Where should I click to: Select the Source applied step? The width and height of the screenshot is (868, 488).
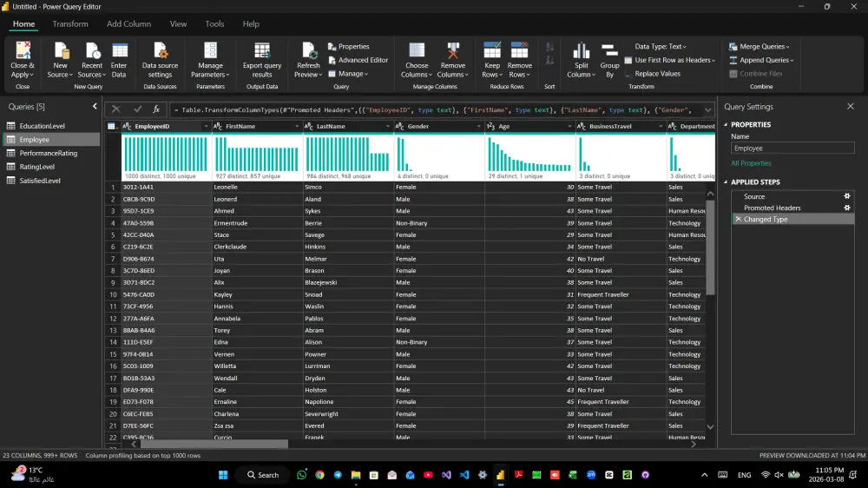pyautogui.click(x=754, y=196)
